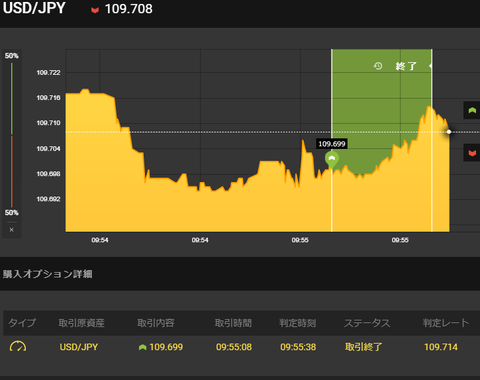The image size is (480, 380).
Task: Click the 取引終了 status cell
Action: tap(363, 347)
